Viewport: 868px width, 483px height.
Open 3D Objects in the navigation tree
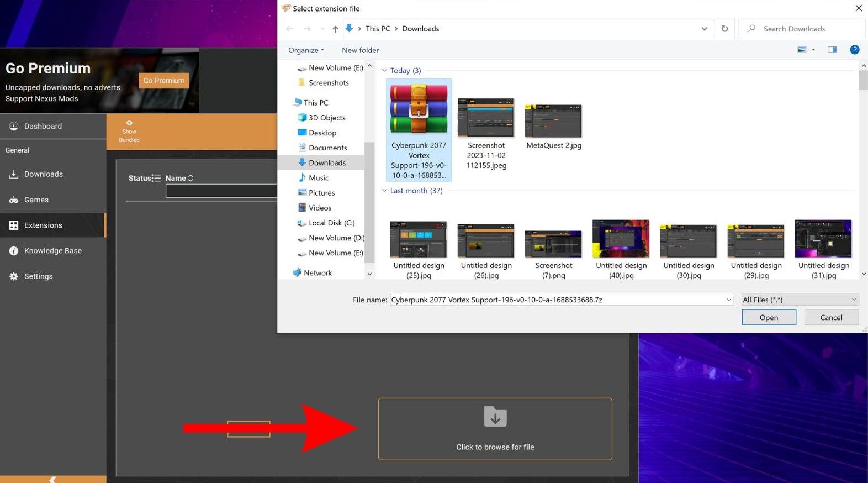(322, 118)
